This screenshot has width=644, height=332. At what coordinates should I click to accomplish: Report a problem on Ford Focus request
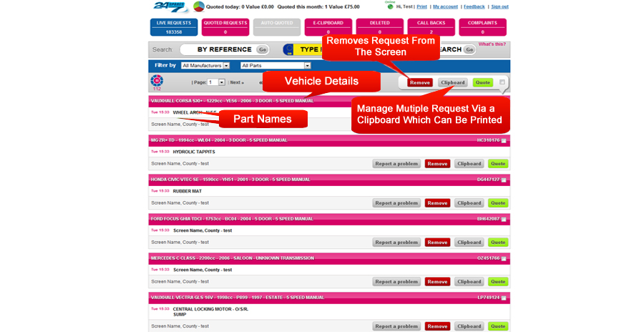coord(396,243)
